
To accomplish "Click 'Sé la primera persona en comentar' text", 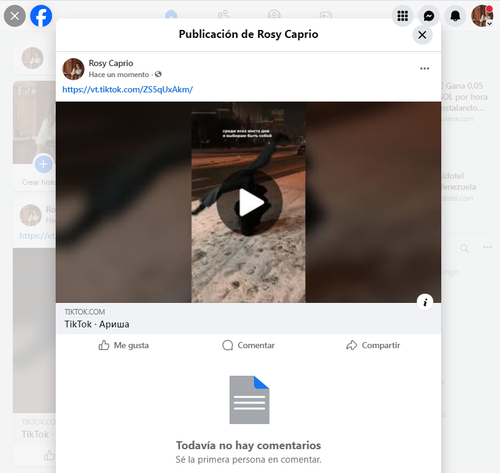I will tap(248, 460).
